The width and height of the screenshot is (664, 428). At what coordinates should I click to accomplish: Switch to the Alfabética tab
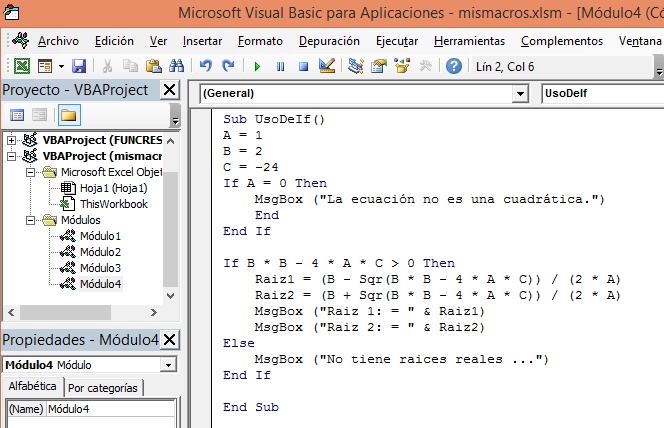coord(32,387)
